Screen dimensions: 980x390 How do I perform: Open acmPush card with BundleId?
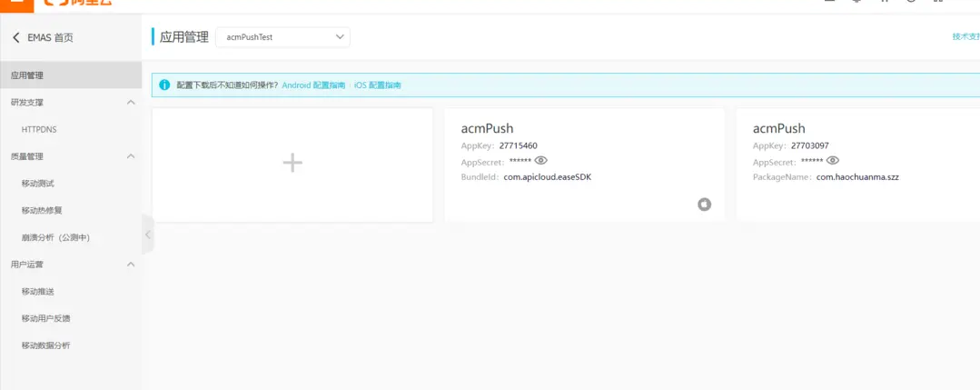tap(584, 164)
